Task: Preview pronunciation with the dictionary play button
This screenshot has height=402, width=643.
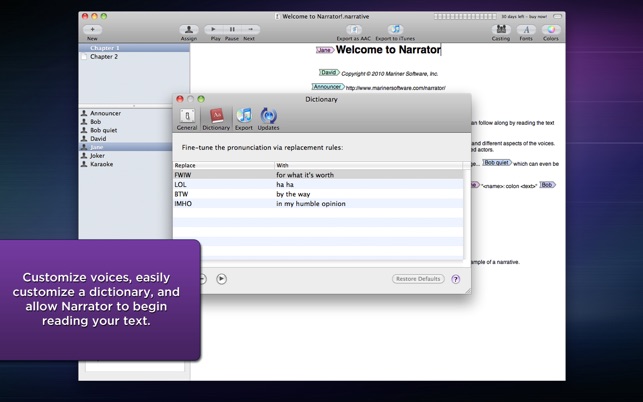Action: pyautogui.click(x=221, y=279)
